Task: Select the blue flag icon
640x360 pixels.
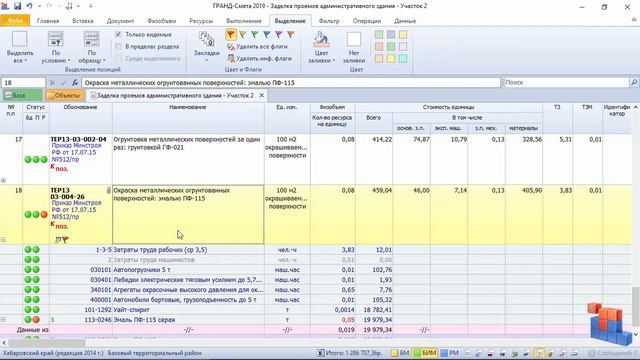Action: (267, 35)
